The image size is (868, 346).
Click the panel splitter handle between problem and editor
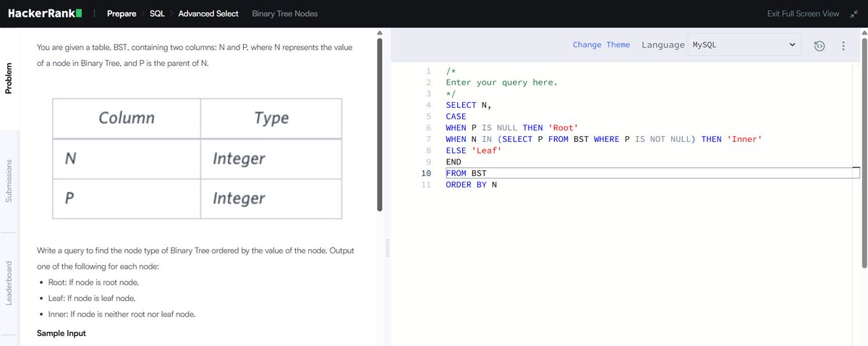click(387, 248)
